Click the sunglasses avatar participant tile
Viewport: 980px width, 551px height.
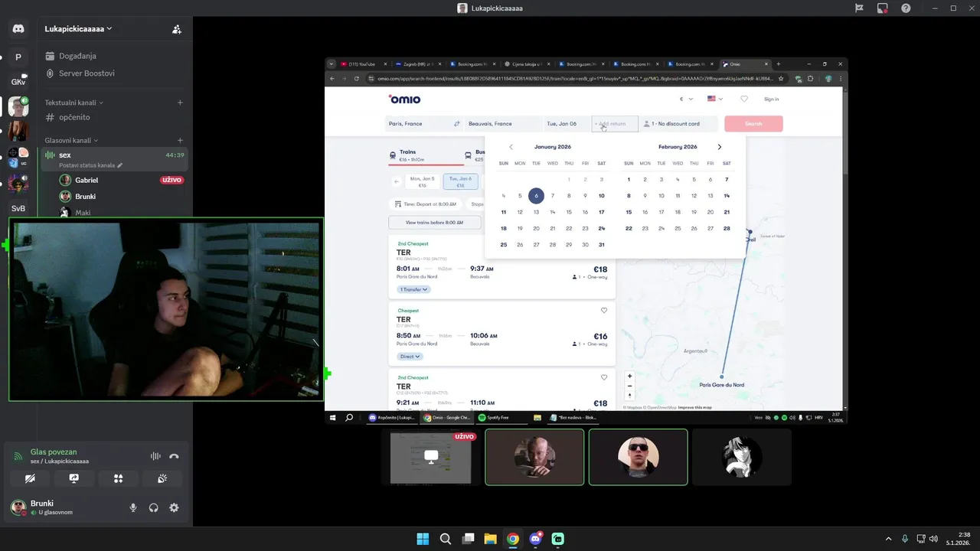point(638,457)
